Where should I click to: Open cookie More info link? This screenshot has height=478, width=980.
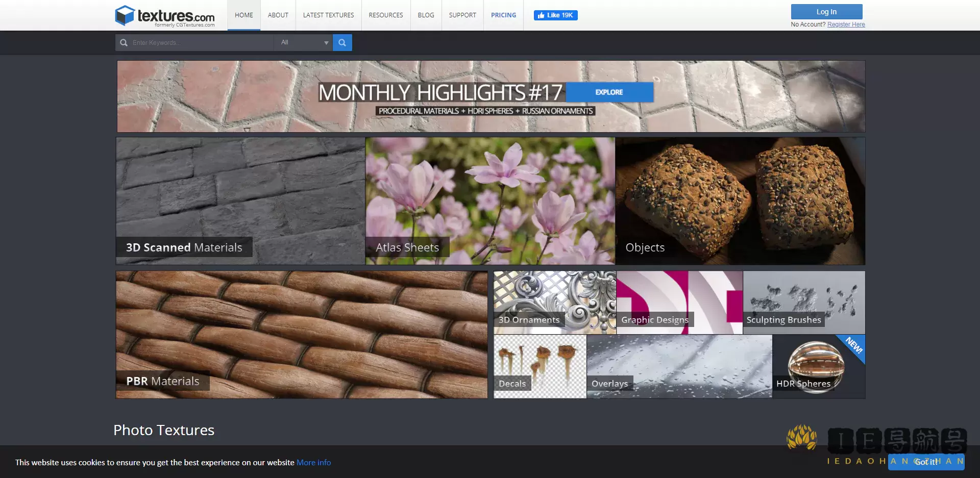[313, 463]
